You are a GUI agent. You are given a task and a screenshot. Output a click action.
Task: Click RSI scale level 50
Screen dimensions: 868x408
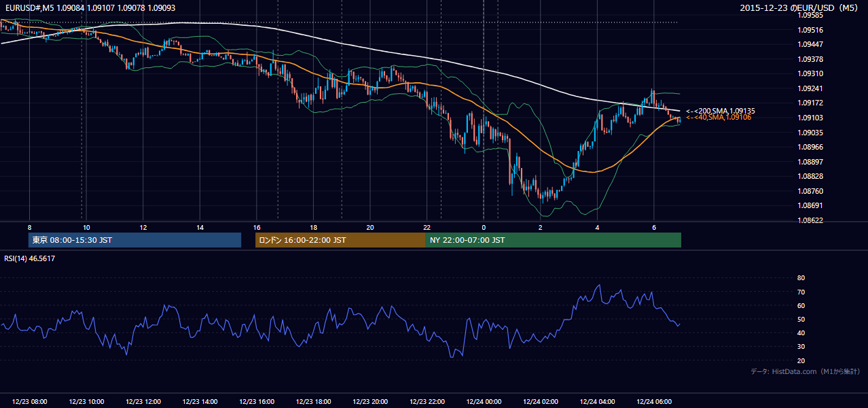point(801,319)
